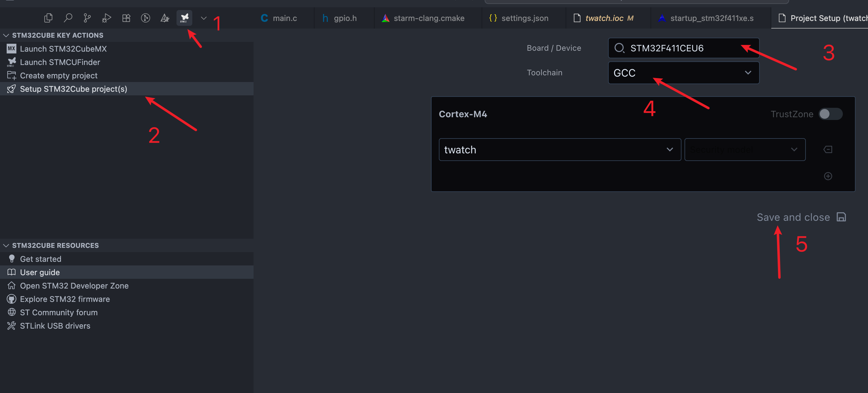Open the Extensions view icon
The width and height of the screenshot is (868, 393).
click(x=126, y=18)
